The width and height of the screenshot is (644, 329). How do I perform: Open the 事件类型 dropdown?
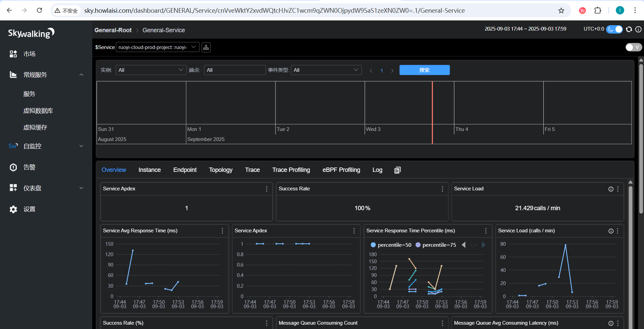326,70
